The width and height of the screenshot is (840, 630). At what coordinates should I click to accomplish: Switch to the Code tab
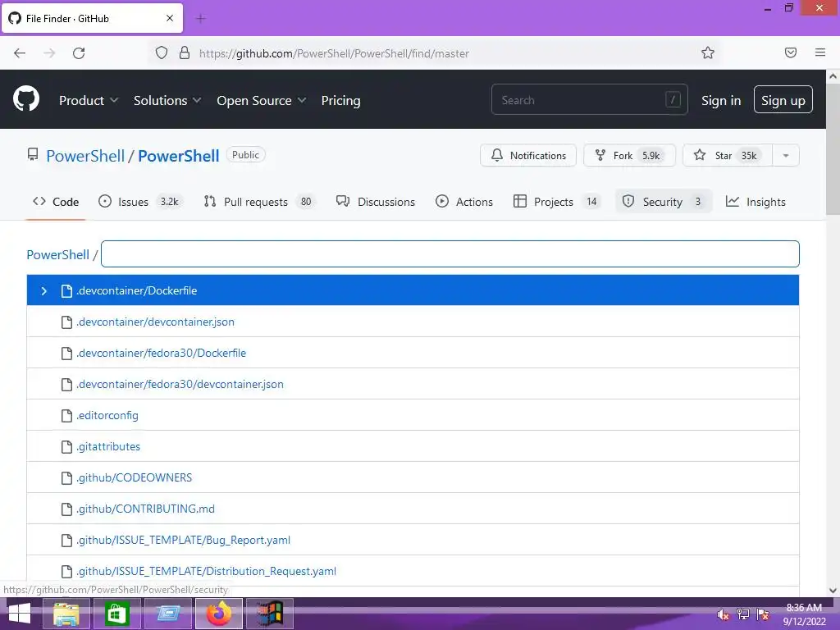56,202
